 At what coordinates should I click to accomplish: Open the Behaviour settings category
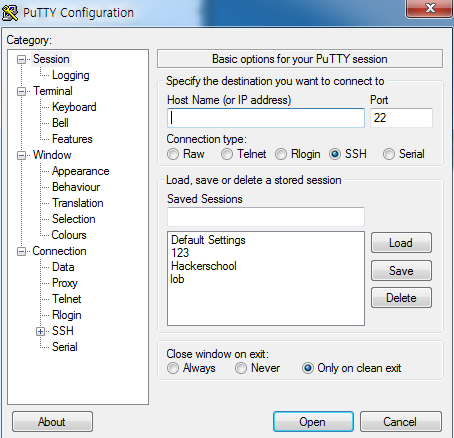pyautogui.click(x=76, y=187)
